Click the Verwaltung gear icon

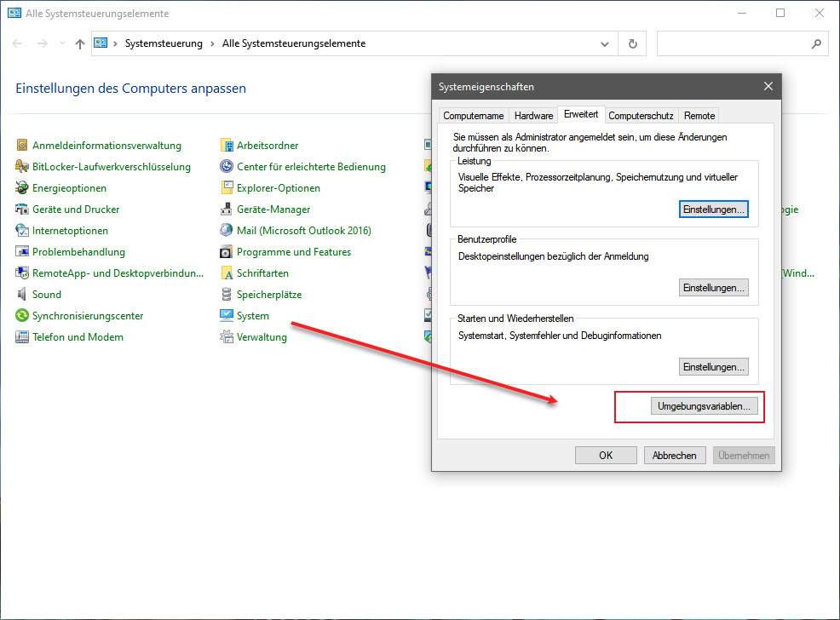tap(227, 336)
